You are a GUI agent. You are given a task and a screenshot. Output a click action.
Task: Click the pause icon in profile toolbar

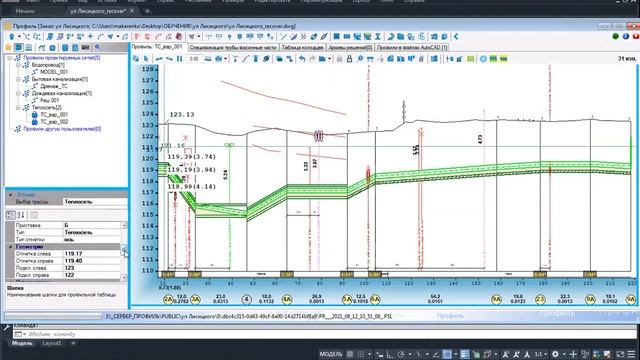coord(180,59)
